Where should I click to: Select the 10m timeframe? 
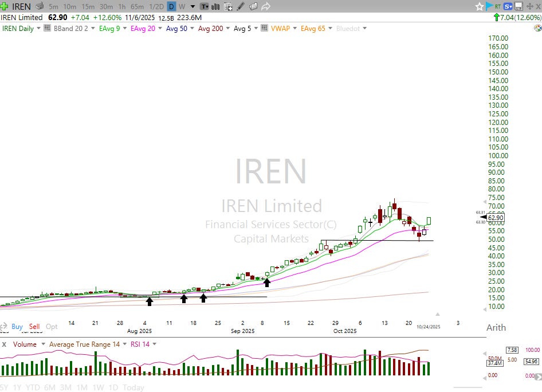[x=69, y=6]
